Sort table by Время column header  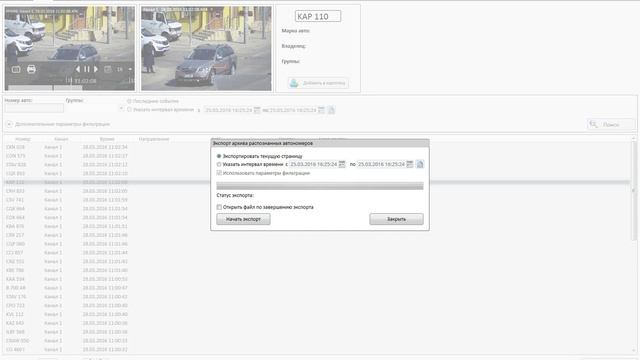pos(107,139)
